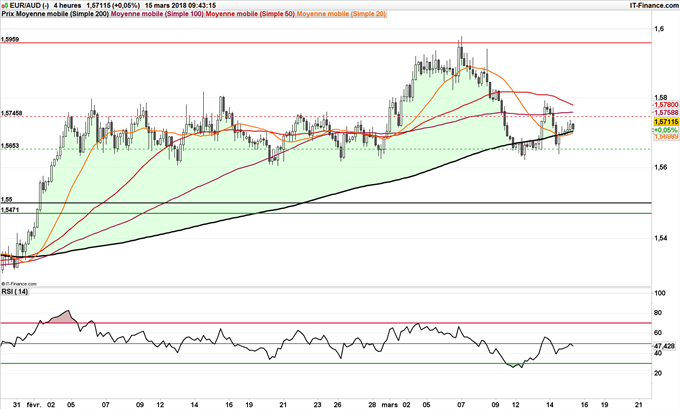The image size is (680, 409).
Task: Select 'Moyenne mobile (Simple 50)' legend entry
Action: coord(250,14)
